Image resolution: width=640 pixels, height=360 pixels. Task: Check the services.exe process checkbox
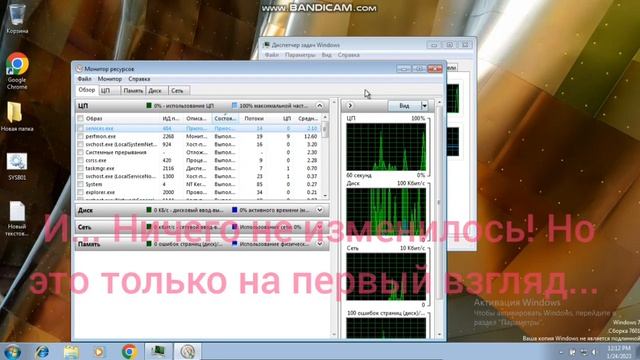coord(80,128)
